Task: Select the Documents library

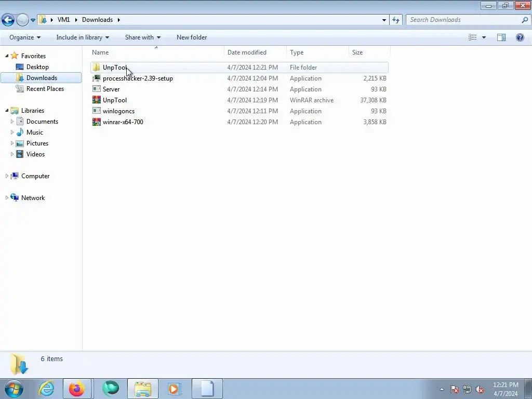Action: [42, 121]
